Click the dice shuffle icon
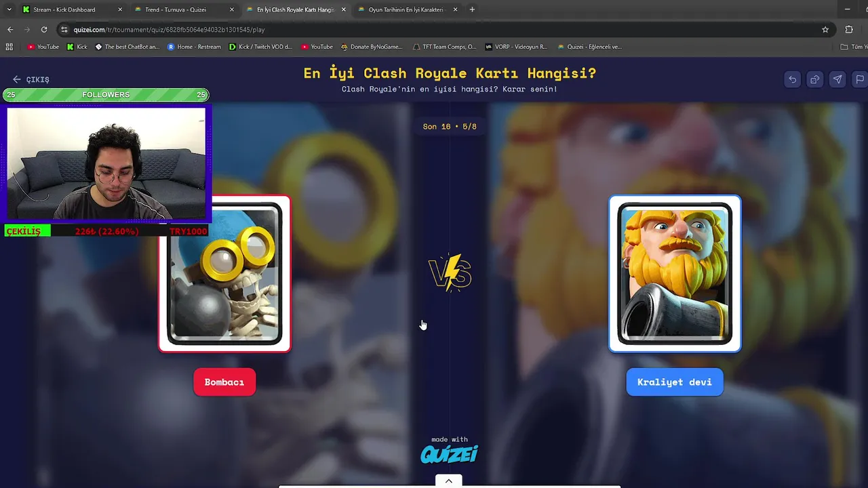Image resolution: width=868 pixels, height=488 pixels. [815, 79]
